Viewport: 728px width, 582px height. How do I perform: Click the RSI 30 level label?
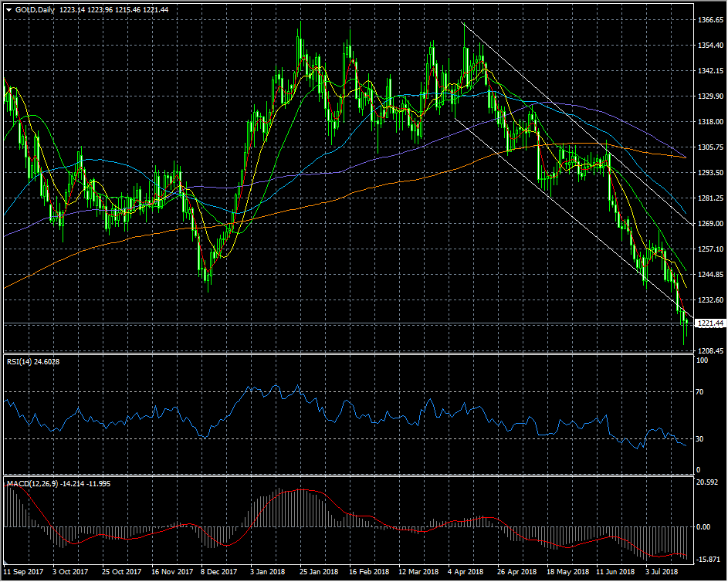pos(699,439)
